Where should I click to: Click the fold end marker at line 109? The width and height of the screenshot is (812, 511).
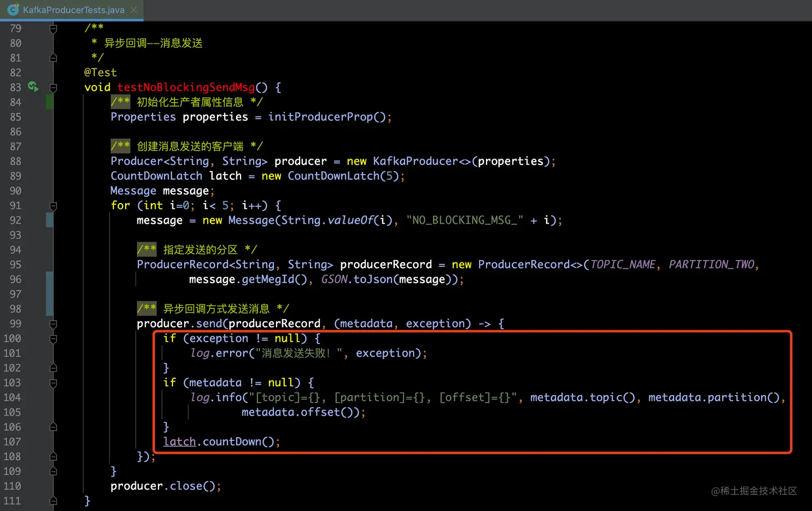[53, 471]
